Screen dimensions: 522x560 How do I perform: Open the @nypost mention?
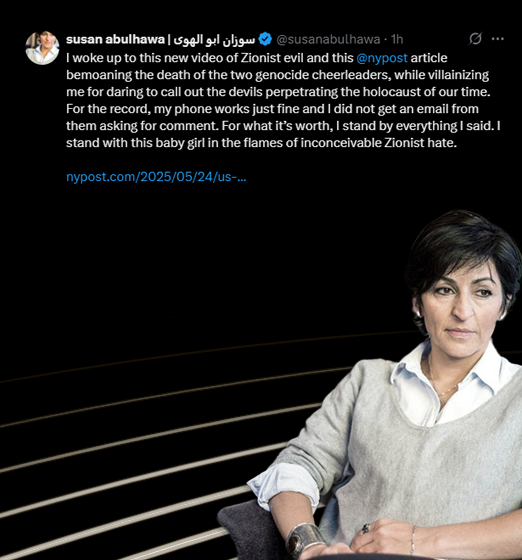[382, 58]
